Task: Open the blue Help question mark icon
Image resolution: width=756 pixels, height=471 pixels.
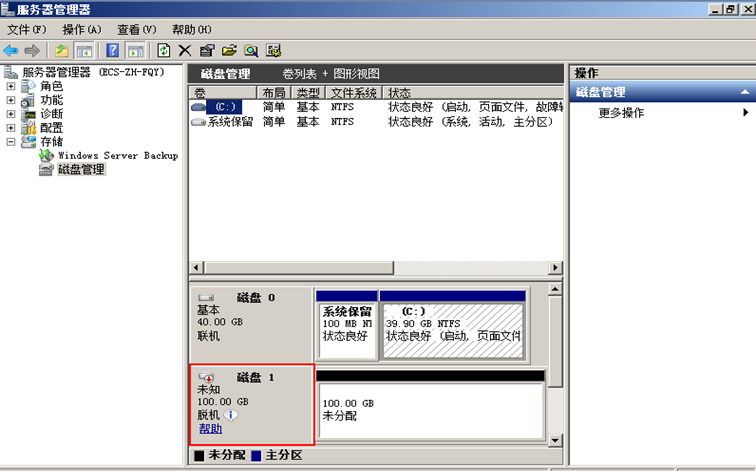Action: coord(112,50)
